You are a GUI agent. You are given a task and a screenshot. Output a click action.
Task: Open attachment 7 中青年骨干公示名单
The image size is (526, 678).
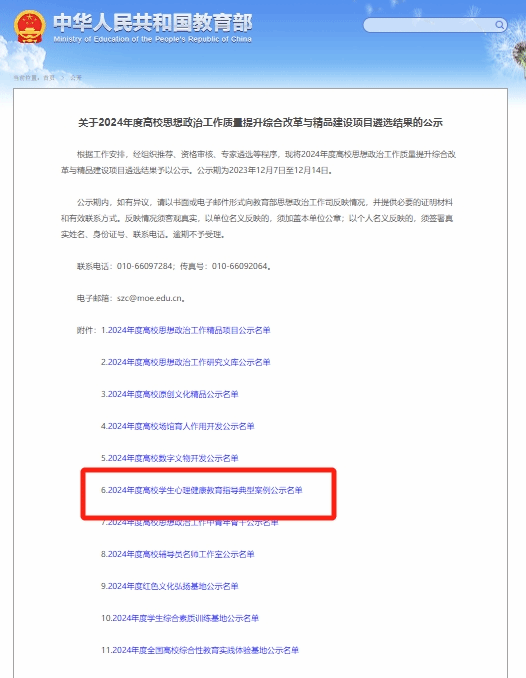pos(189,522)
